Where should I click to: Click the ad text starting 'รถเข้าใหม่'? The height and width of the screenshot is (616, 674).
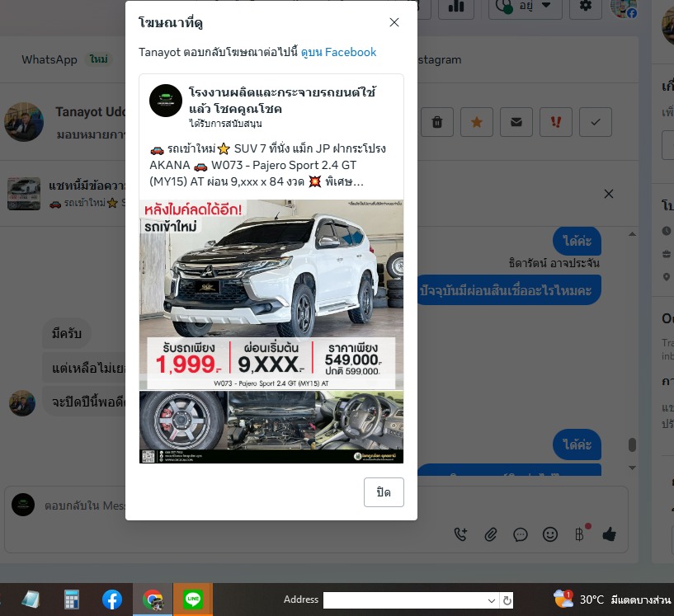click(267, 165)
